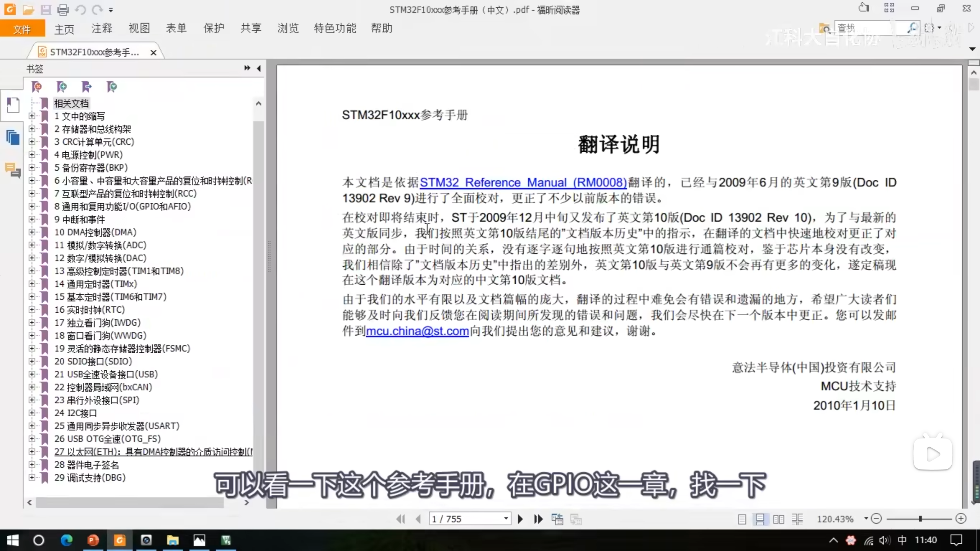Open the pages thumbnail panel icon
The height and width of the screenshot is (551, 980).
[x=13, y=137]
